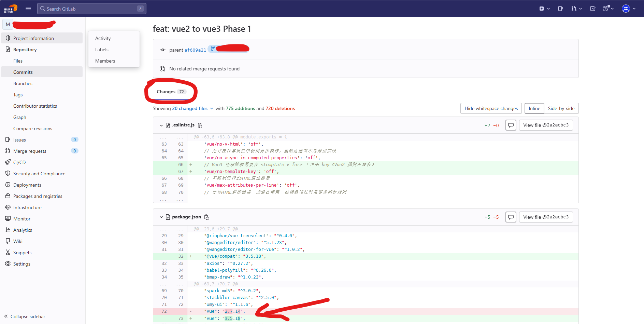Copy the package.json file path
The height and width of the screenshot is (324, 644).
pos(206,217)
